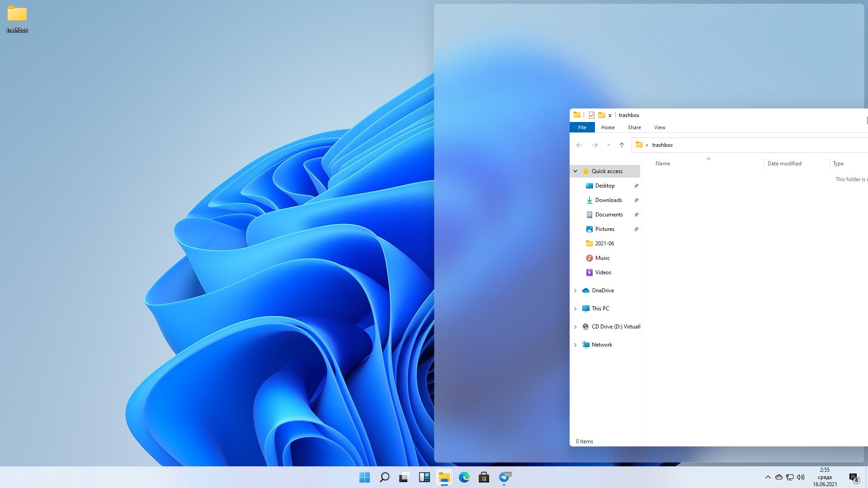This screenshot has height=488, width=868.
Task: Select CD Drive (D:) in navigation pane
Action: (616, 327)
